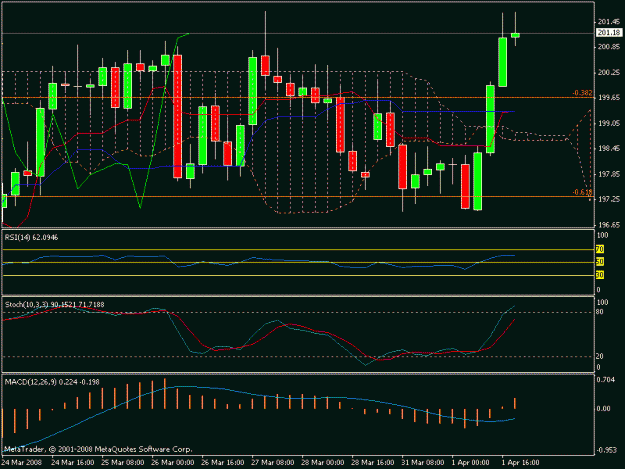Viewport: 625px width, 469px height.
Task: Click the current price tag 201.18
Action: [608, 33]
